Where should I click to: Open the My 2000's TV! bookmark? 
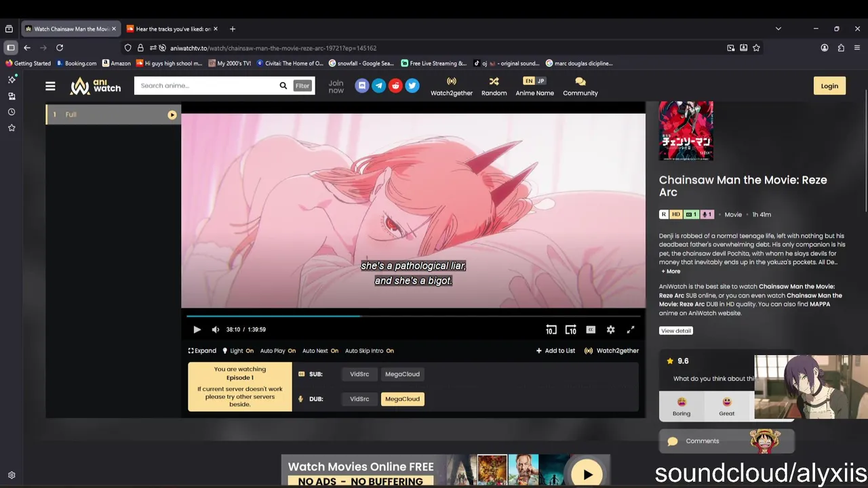[230, 64]
